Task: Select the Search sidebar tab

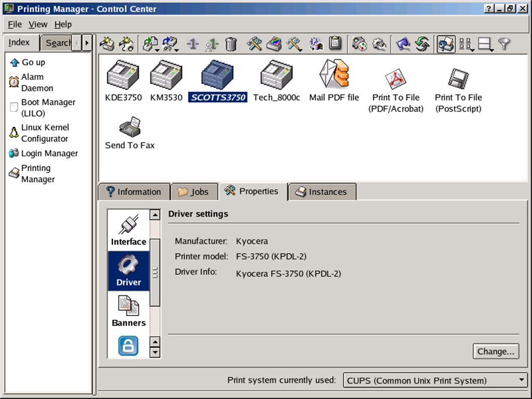Action: pos(56,43)
